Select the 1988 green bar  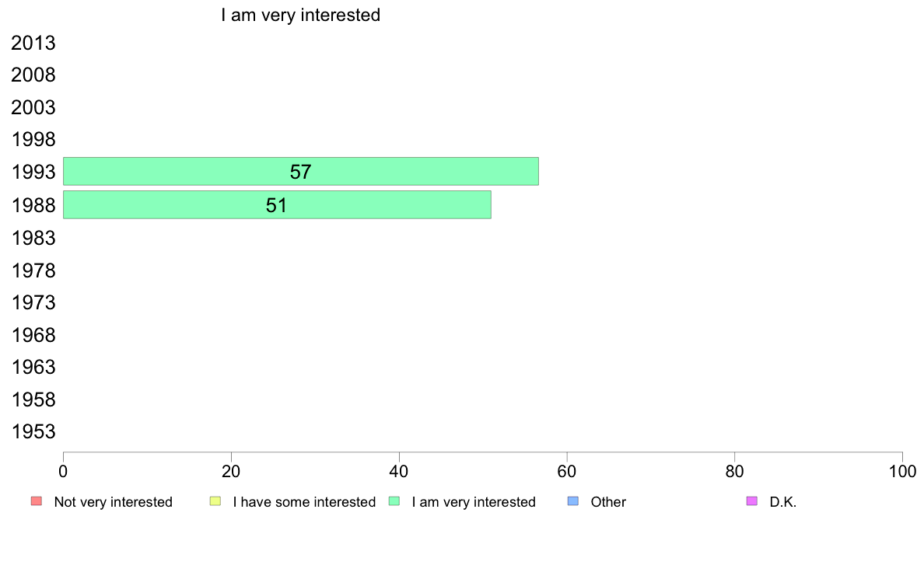(277, 205)
